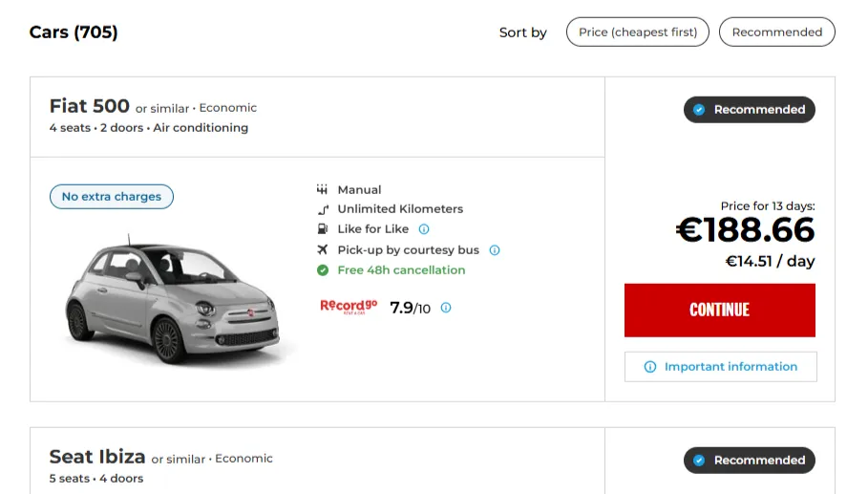The image size is (868, 494).
Task: Click the Unlimited Kilometers route icon
Action: (323, 209)
